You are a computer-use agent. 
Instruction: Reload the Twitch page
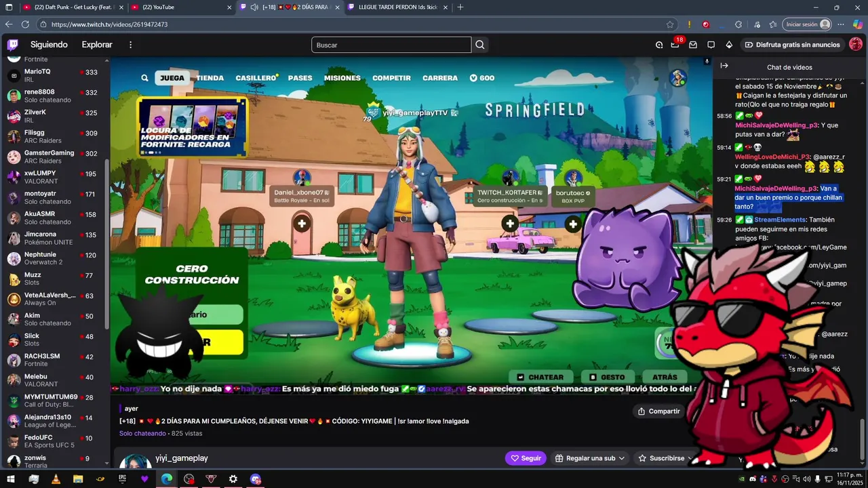25,24
